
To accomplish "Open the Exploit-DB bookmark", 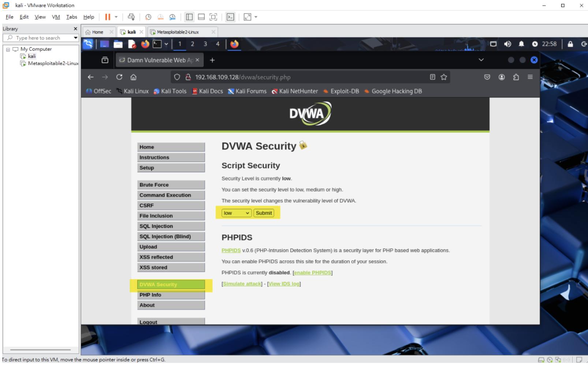I will click(x=341, y=91).
